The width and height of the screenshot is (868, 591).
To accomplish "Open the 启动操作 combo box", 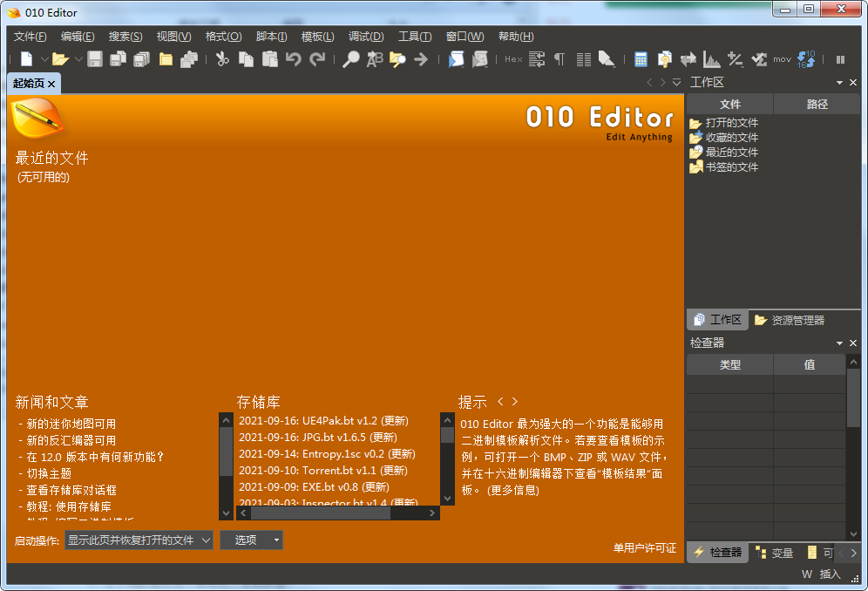I will coord(139,540).
